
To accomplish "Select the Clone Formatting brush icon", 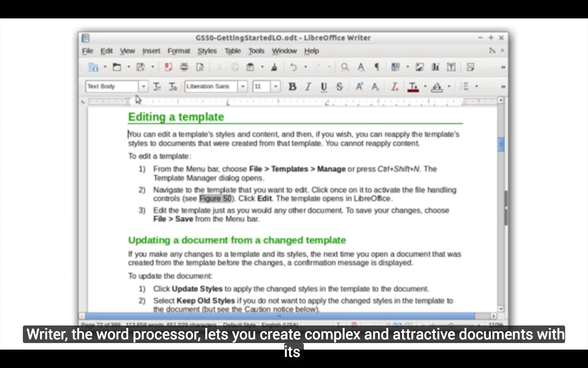I will point(274,67).
